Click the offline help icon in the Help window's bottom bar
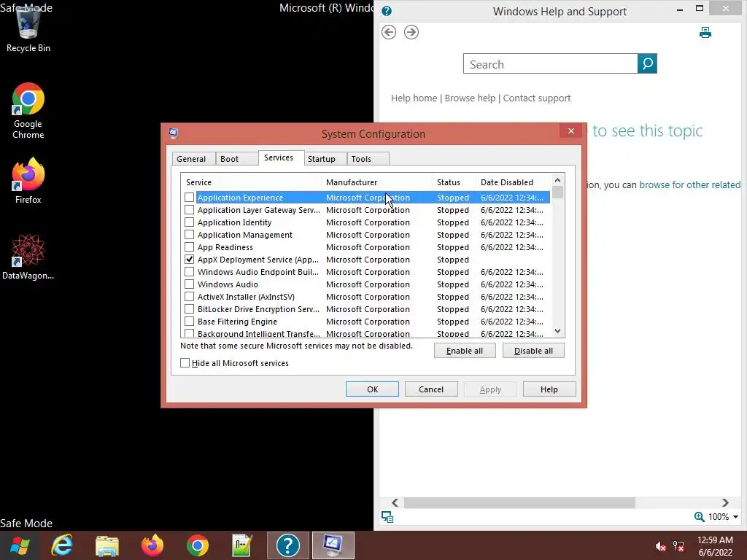 [x=387, y=517]
